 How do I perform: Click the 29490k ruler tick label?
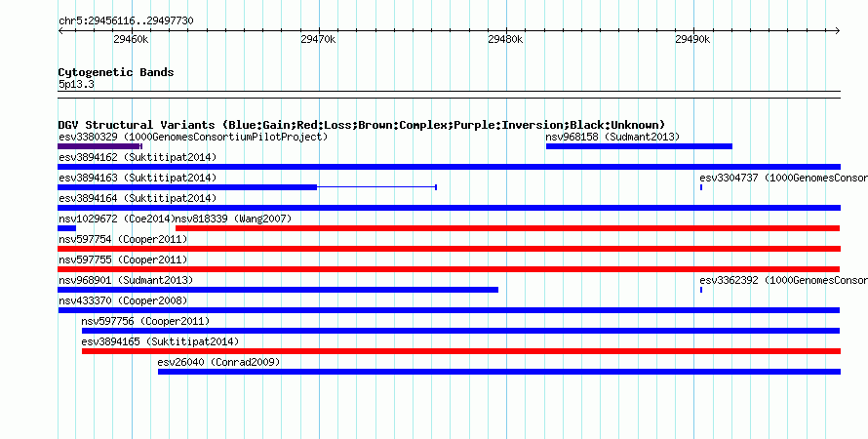692,39
